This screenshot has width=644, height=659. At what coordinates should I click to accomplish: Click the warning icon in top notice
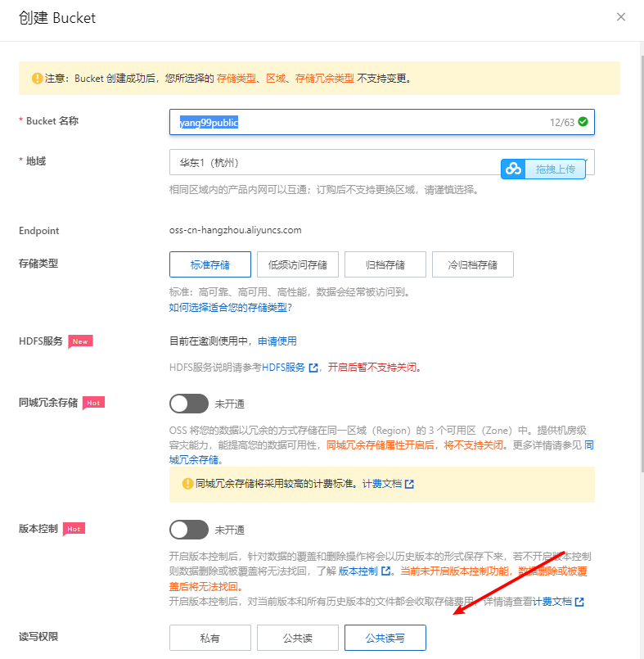[x=37, y=78]
